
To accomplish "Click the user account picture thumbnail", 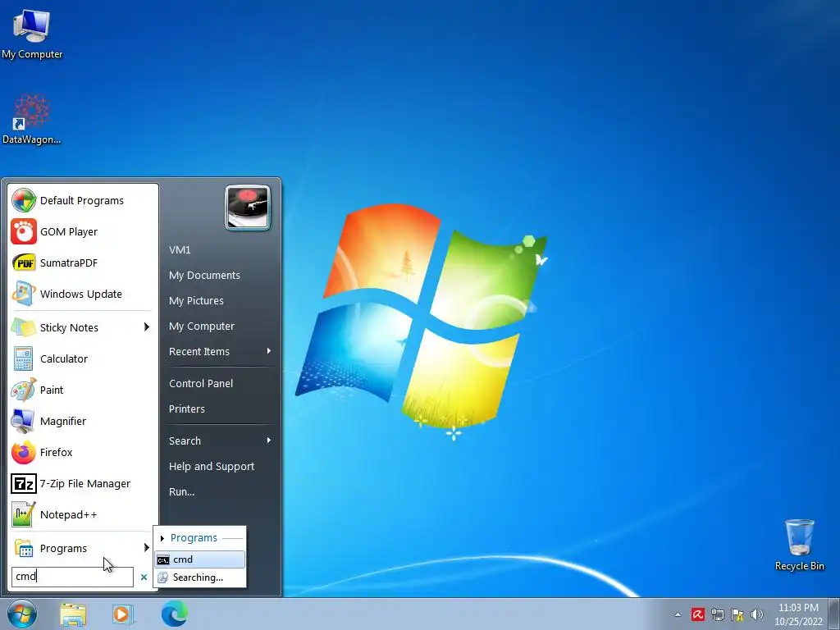I will [x=248, y=208].
